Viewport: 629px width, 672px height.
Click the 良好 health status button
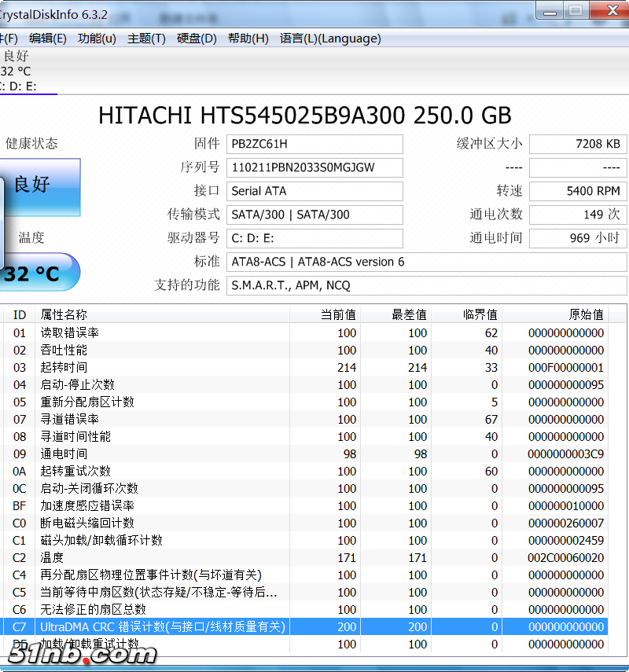pos(39,185)
